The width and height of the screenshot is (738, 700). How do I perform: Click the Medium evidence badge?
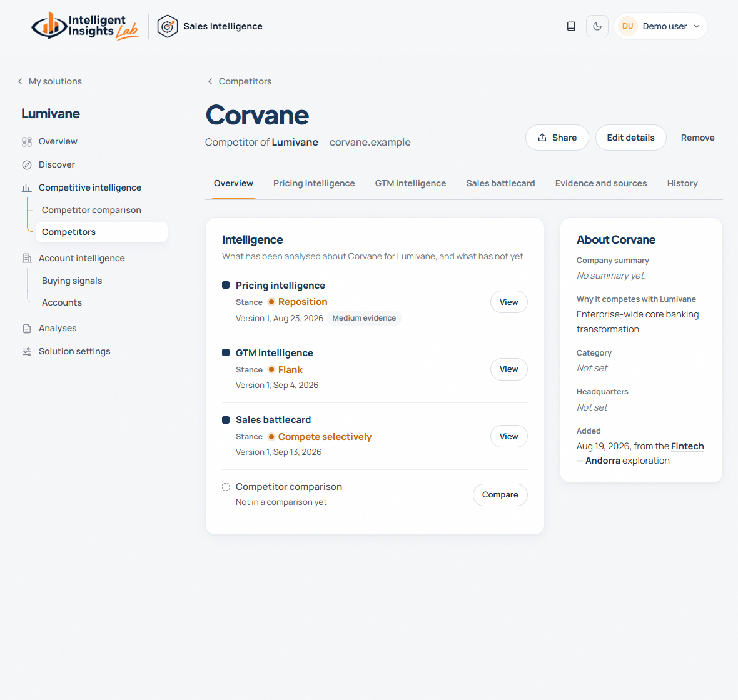(x=364, y=319)
